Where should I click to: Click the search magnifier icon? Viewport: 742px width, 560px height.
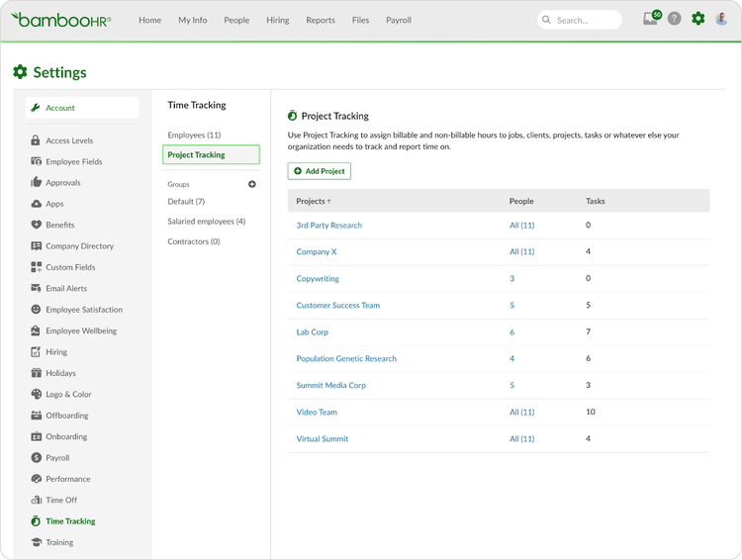tap(546, 20)
